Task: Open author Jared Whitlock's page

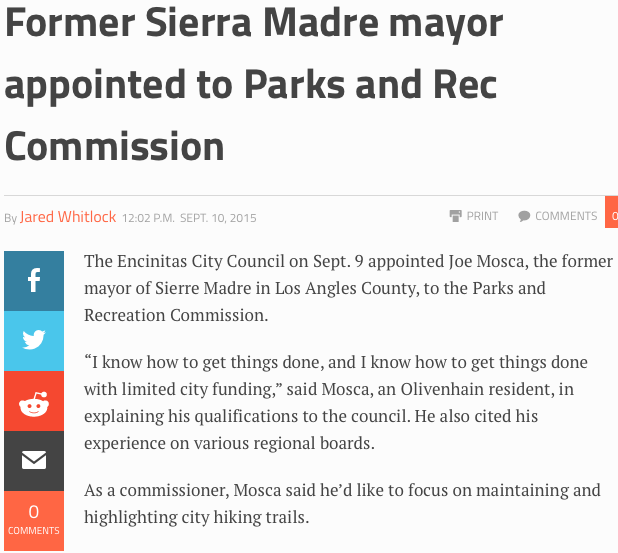Action: [68, 217]
